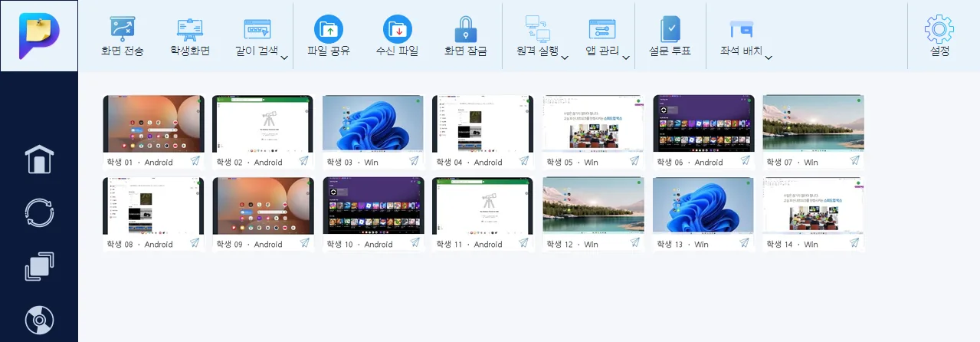
Task: Select 학생 10 Android screen thumbnail
Action: click(373, 206)
